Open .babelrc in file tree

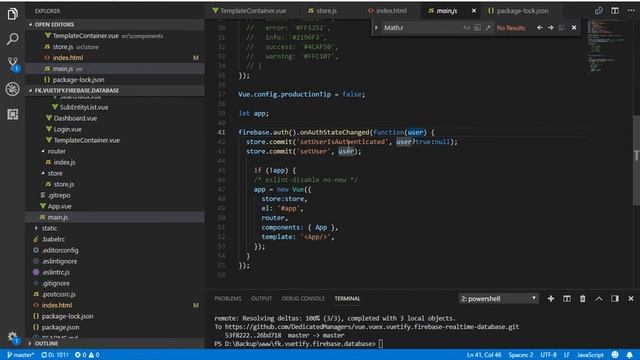coord(53,239)
